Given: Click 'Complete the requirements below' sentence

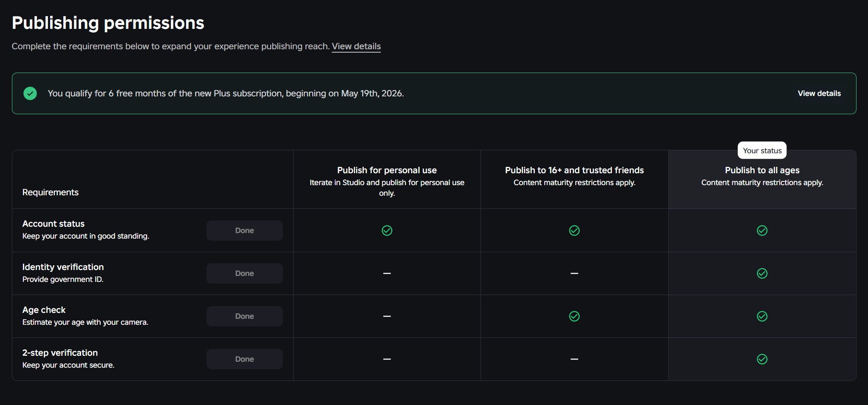Looking at the screenshot, I should click(x=171, y=46).
